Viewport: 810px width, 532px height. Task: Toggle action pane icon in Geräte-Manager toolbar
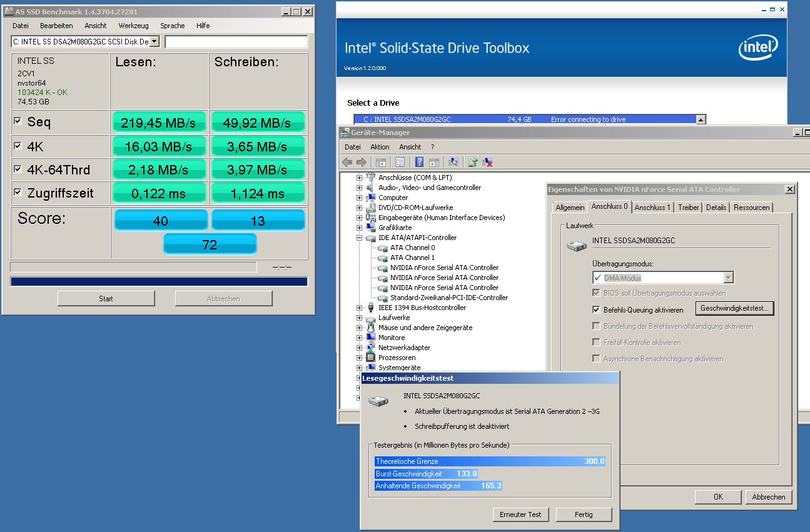pyautogui.click(x=433, y=162)
